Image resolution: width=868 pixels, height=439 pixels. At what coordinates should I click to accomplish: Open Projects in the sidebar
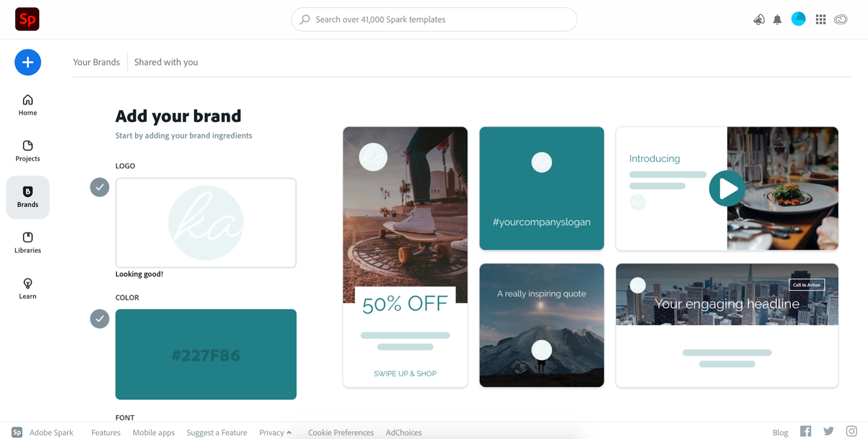click(28, 151)
